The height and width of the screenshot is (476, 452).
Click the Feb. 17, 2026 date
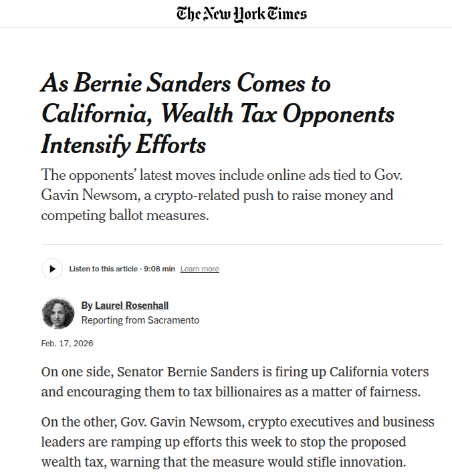point(67,343)
